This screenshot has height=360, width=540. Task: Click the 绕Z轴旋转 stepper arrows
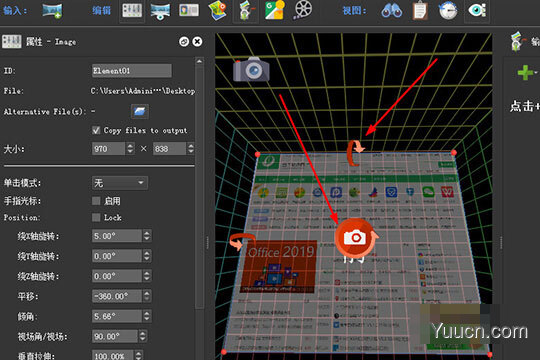147,276
